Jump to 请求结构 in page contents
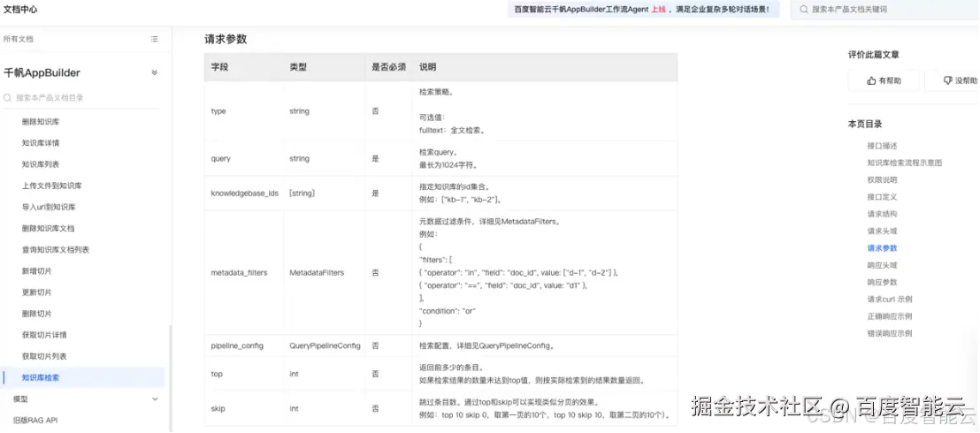Screen dimensions: 980x433 click(x=882, y=214)
